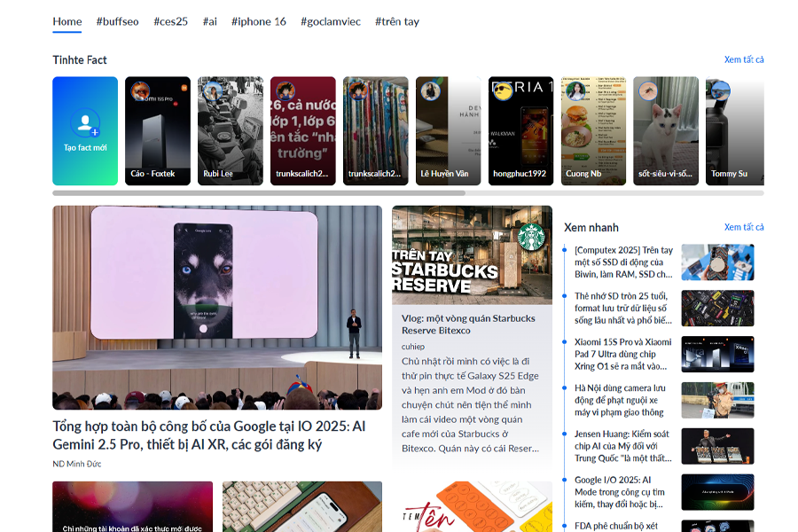Click the avatar on the hongphuc1992 card

coord(504,91)
